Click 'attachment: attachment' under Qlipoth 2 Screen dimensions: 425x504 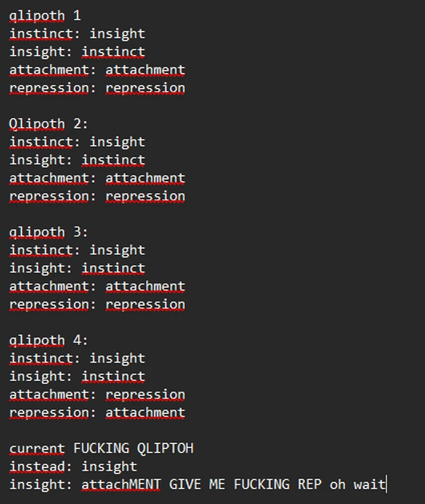pos(97,178)
